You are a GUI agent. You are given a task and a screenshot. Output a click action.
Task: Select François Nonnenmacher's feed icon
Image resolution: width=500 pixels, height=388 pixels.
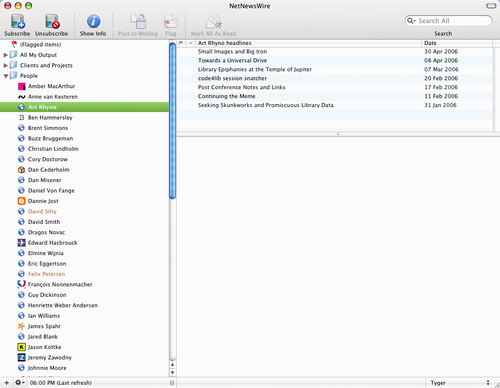(x=21, y=284)
